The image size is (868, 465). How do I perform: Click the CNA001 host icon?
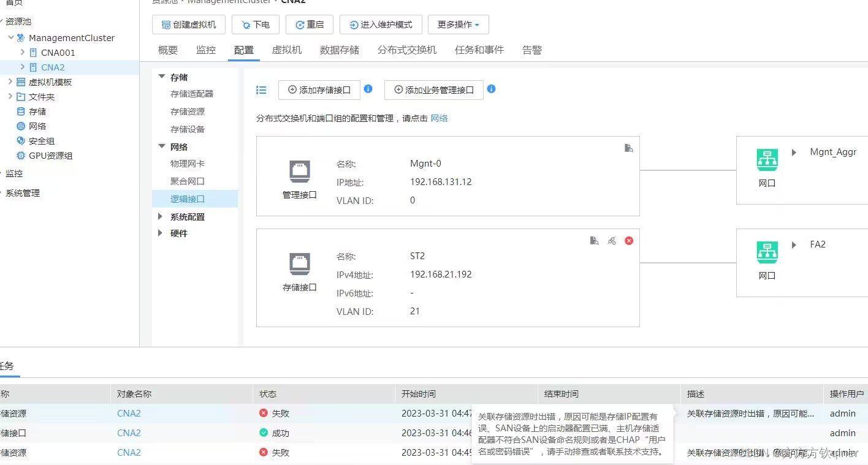click(x=33, y=53)
